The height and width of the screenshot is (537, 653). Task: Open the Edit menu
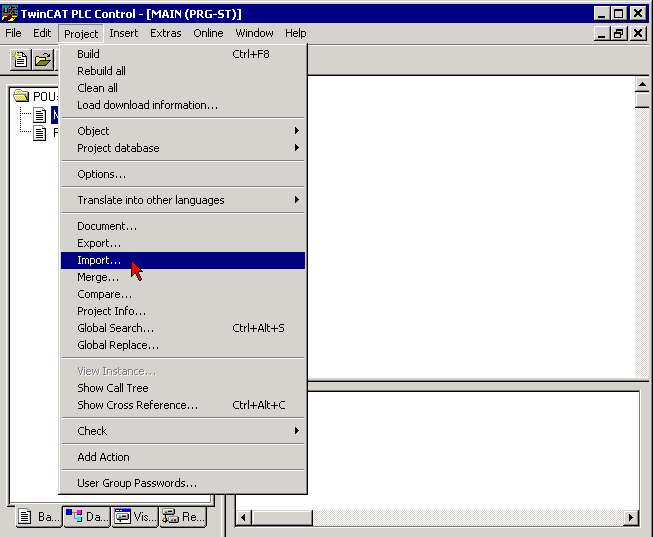(42, 33)
